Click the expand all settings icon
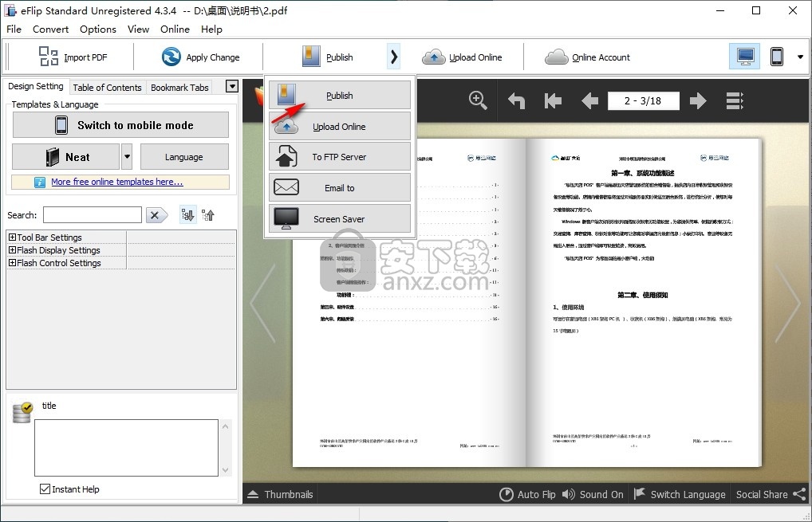The image size is (812, 522). 188,214
